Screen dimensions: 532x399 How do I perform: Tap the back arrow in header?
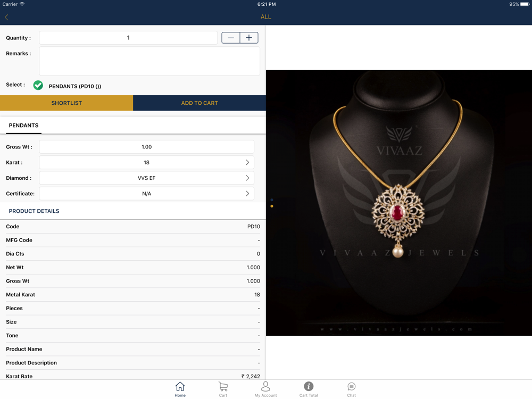[x=6, y=18]
